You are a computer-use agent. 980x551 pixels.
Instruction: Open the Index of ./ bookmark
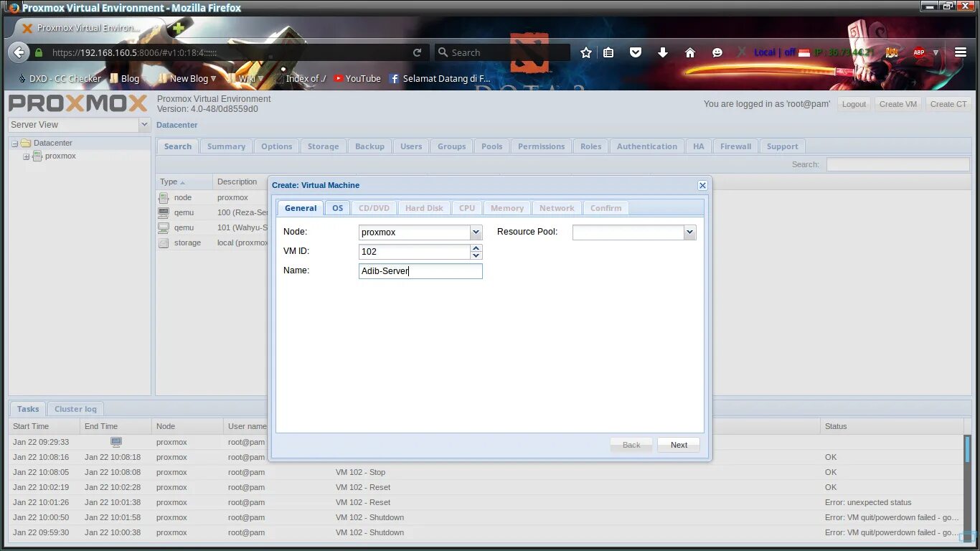pos(300,78)
